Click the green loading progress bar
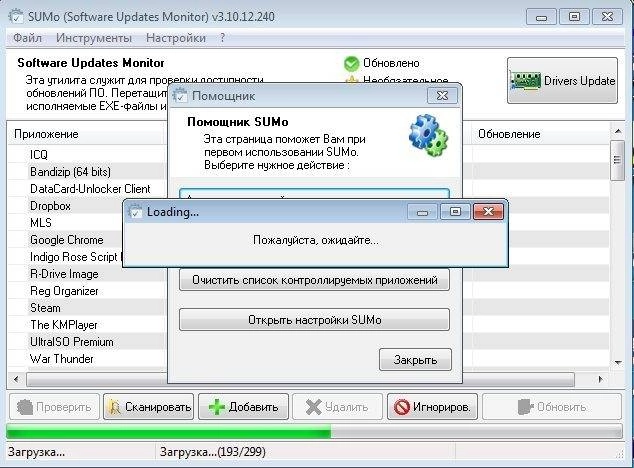Screen dimensions: 634x468 (x=314, y=431)
